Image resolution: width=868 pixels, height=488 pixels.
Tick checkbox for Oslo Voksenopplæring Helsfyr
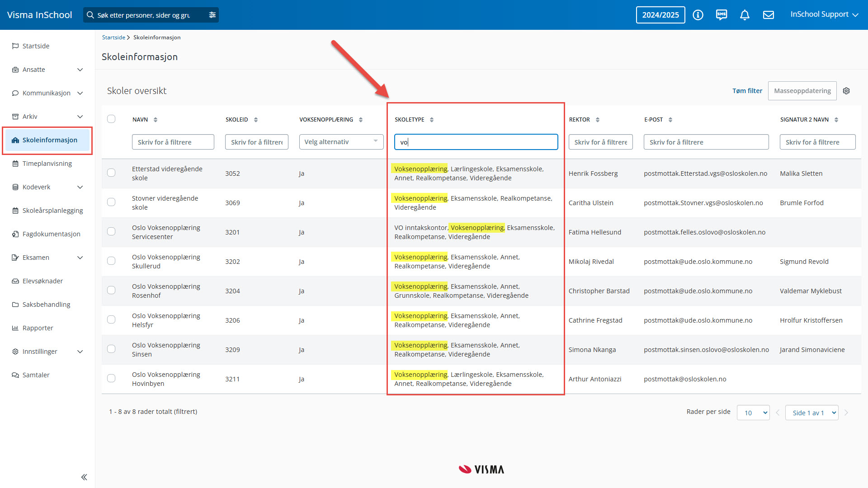[x=111, y=319]
